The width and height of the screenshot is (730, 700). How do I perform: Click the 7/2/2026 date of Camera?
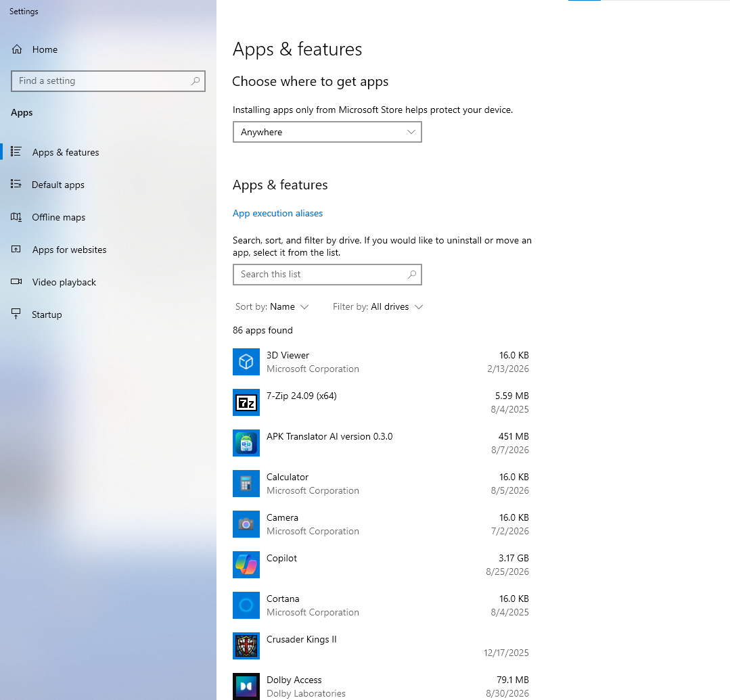(510, 531)
